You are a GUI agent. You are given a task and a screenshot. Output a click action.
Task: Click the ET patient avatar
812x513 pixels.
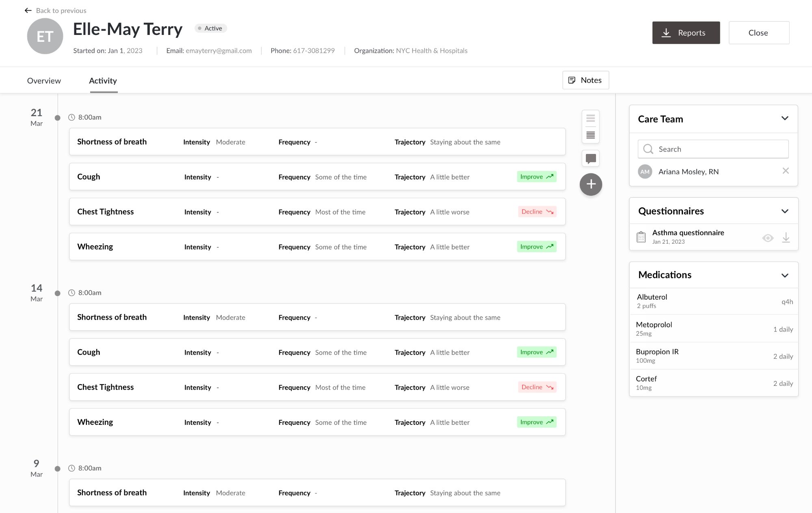tap(45, 37)
